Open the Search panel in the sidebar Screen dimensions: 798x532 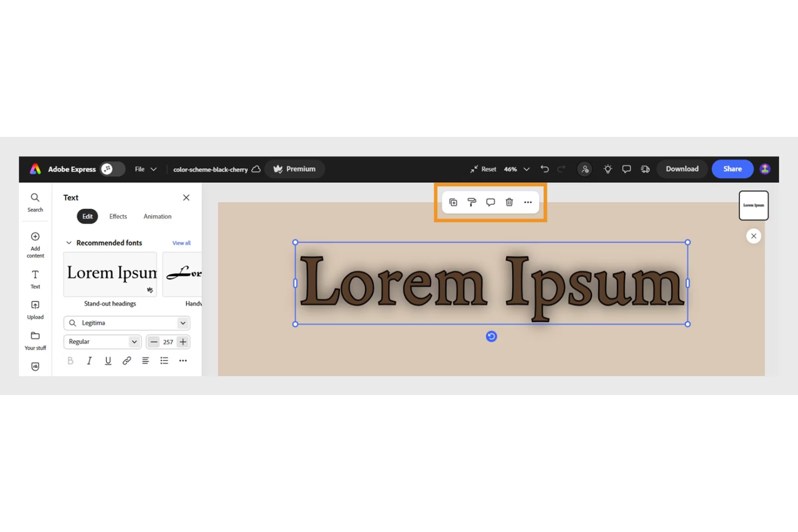tap(35, 202)
